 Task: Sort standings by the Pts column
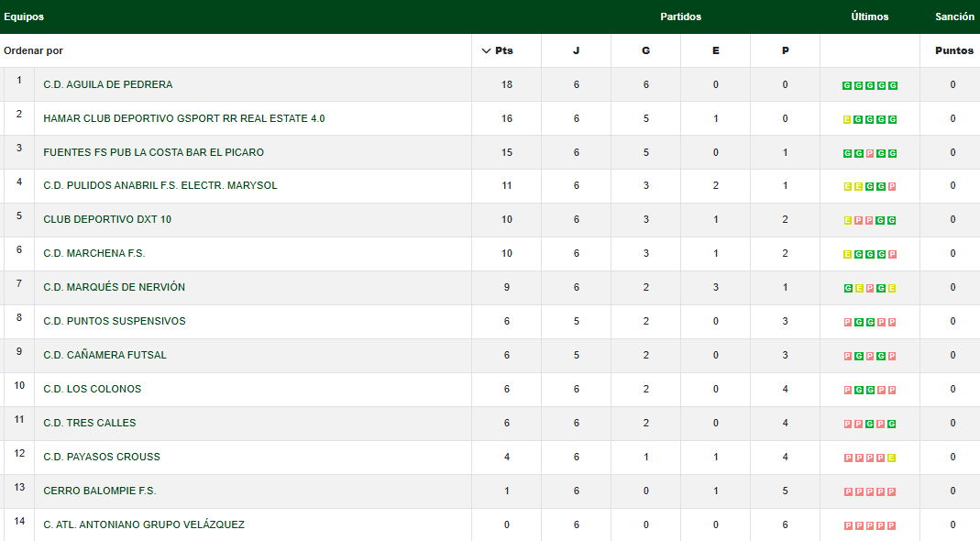tap(504, 51)
